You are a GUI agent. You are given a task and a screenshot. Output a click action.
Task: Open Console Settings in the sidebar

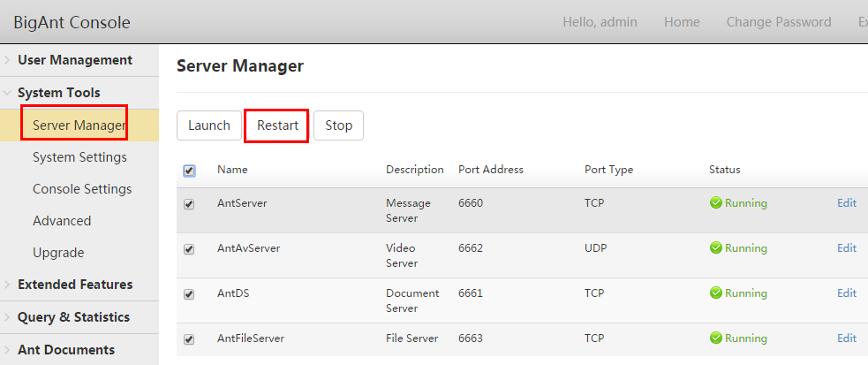coord(82,189)
